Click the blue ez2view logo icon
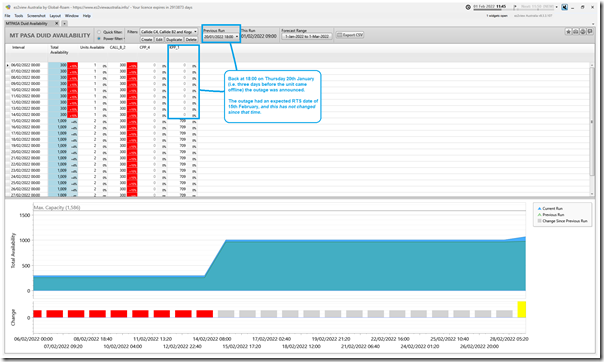The height and width of the screenshot is (362, 604). point(565,7)
